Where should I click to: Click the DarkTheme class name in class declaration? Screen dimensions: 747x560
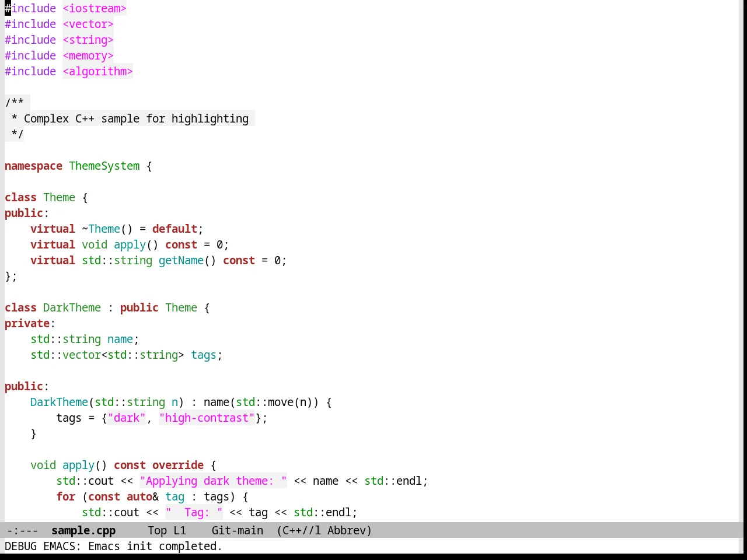pos(72,307)
